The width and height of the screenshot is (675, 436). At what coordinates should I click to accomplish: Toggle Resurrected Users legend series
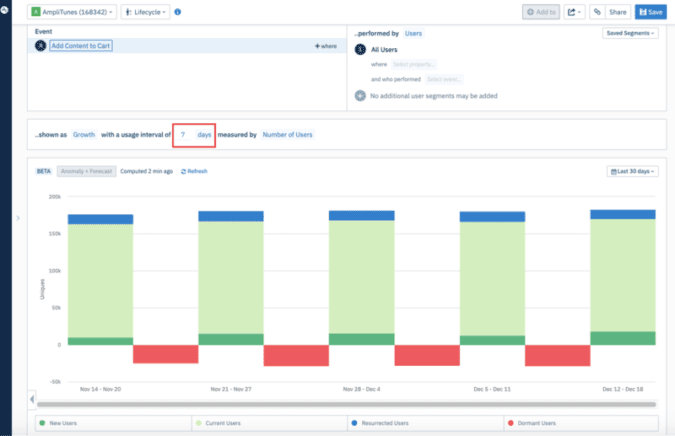385,424
